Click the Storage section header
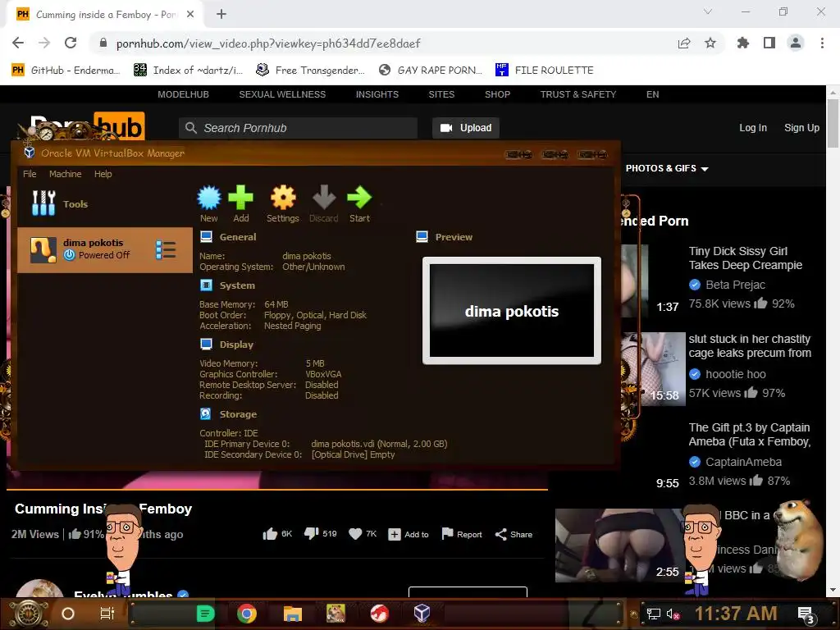Viewport: 840px width, 630px height. click(238, 414)
